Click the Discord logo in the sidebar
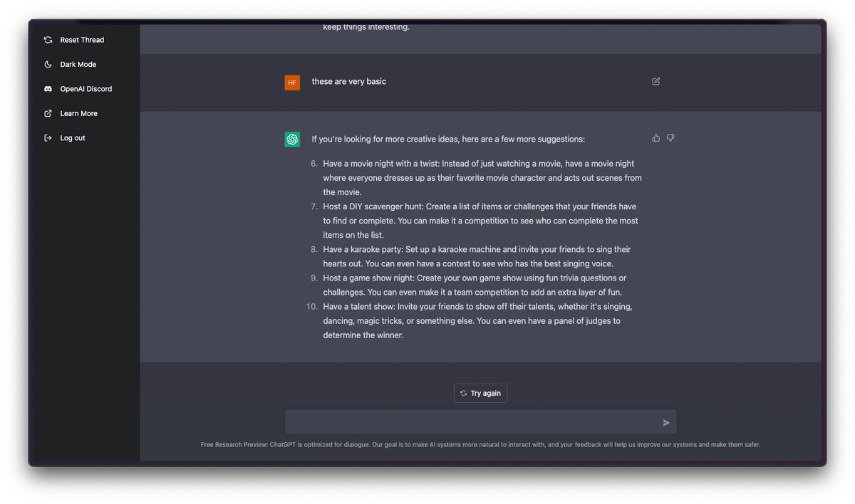This screenshot has width=855, height=504. [x=48, y=89]
